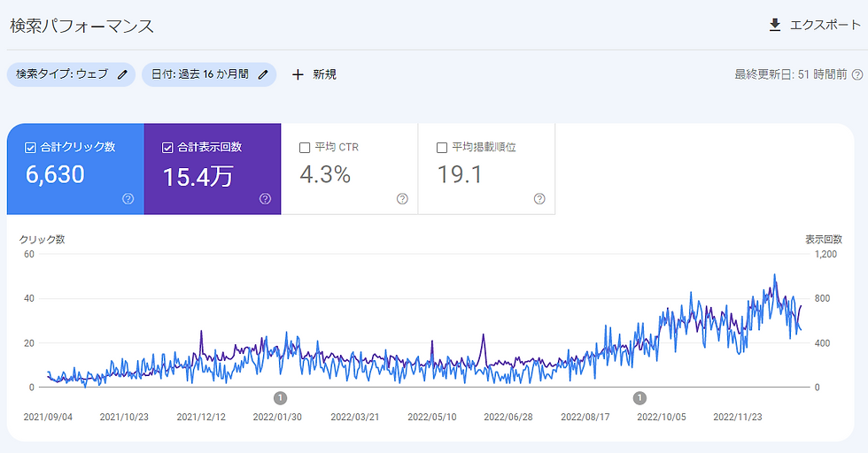
Task: Add a 新規 filter
Action: (x=324, y=74)
